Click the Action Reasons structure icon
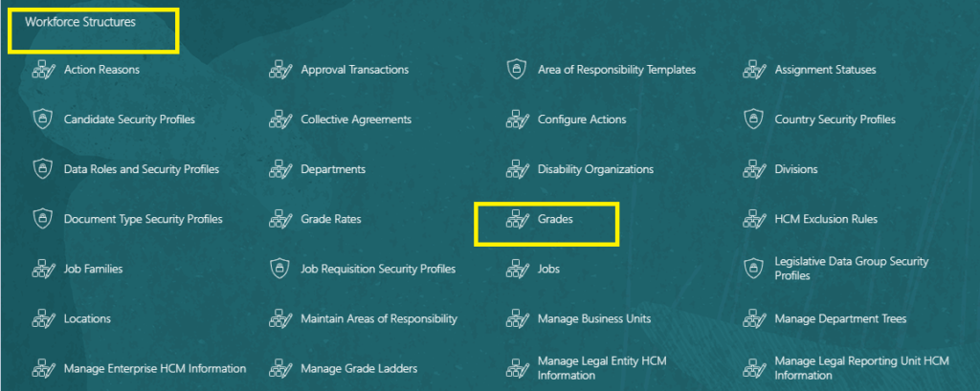The image size is (980, 391). pos(44,70)
